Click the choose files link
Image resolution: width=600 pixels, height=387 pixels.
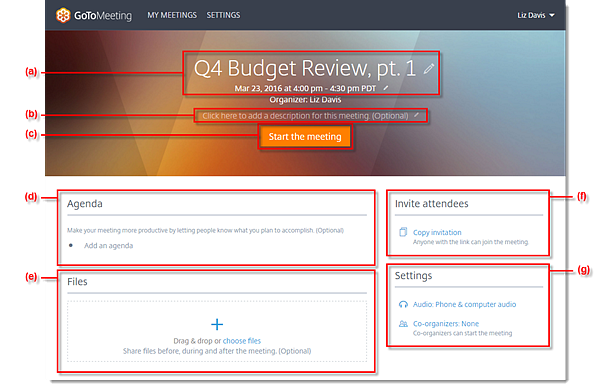point(242,341)
